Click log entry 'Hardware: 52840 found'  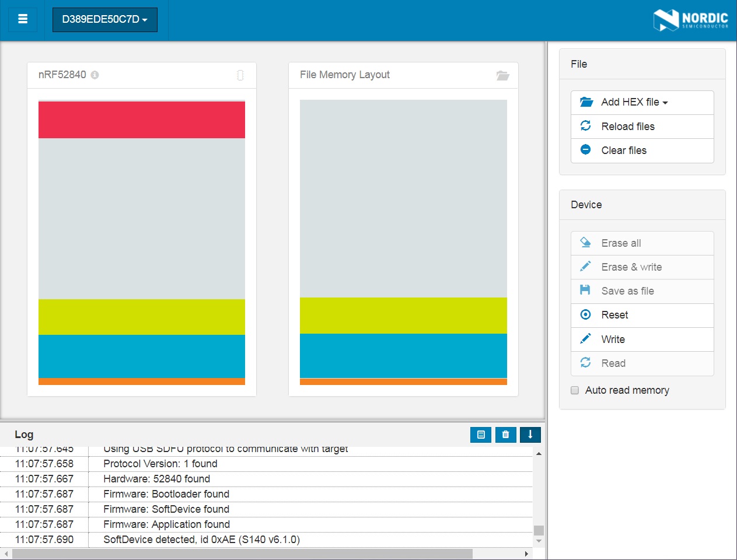point(157,479)
